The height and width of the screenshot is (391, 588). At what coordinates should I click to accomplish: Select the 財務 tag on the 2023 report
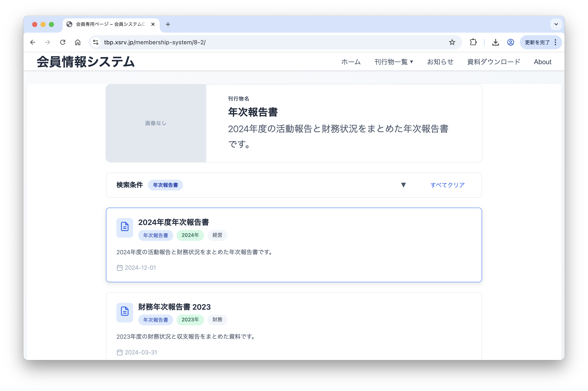click(217, 320)
